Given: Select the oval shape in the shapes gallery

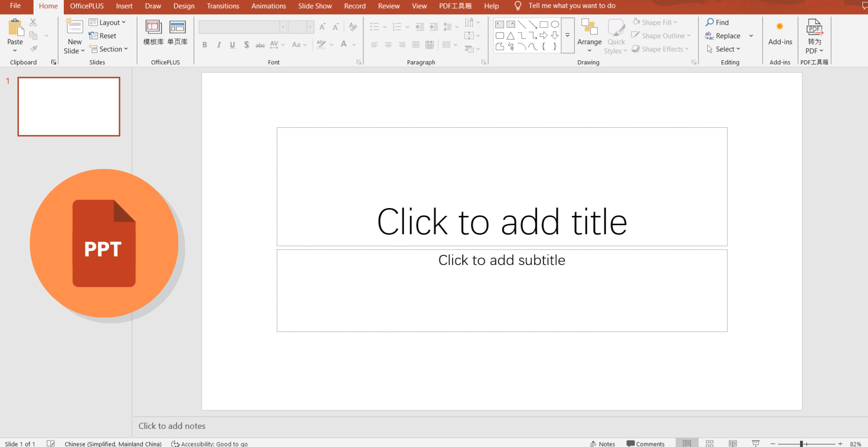Looking at the screenshot, I should pyautogui.click(x=555, y=24).
